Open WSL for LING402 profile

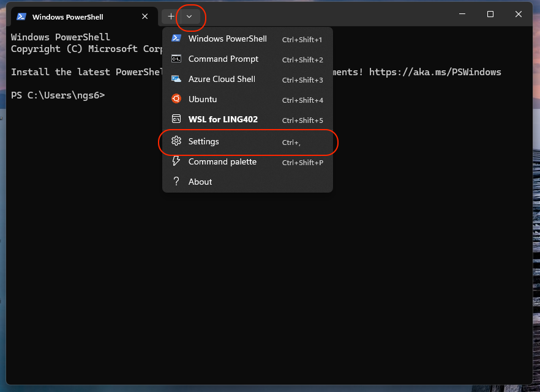point(247,120)
